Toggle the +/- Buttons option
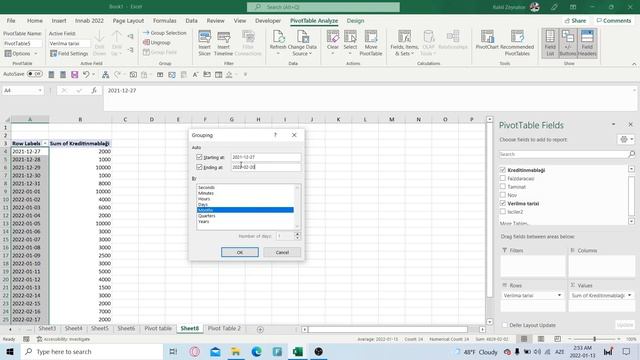 point(568,43)
